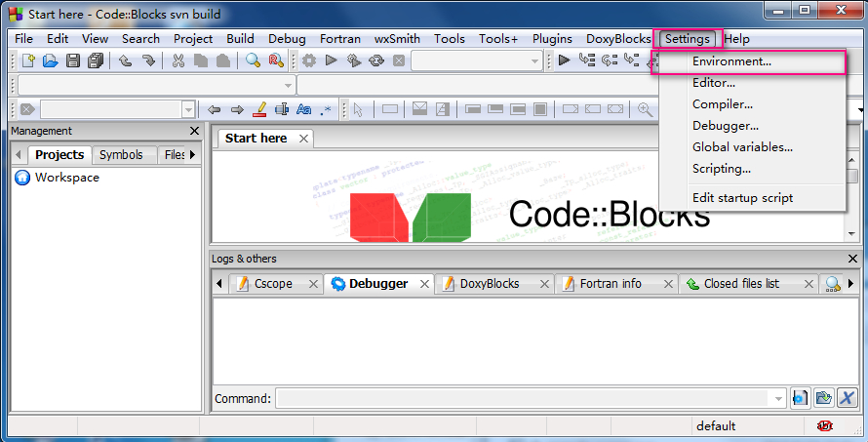Click the Jump forward right arrow icon
This screenshot has height=442, width=868.
click(x=237, y=109)
